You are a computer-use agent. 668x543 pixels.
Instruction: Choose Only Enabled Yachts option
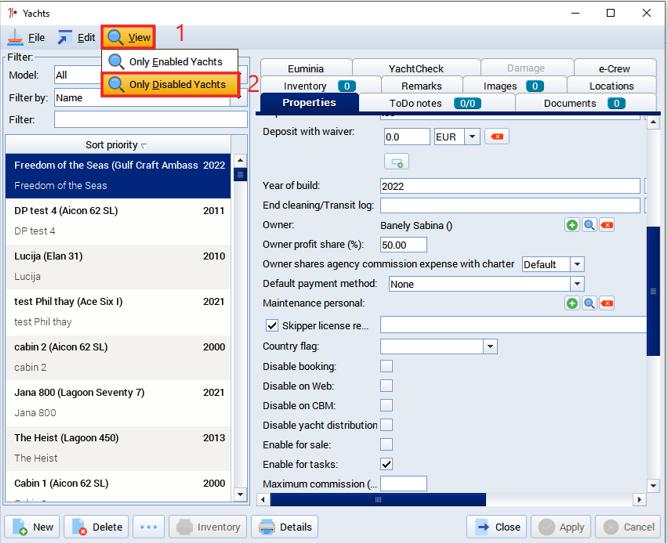[x=170, y=61]
